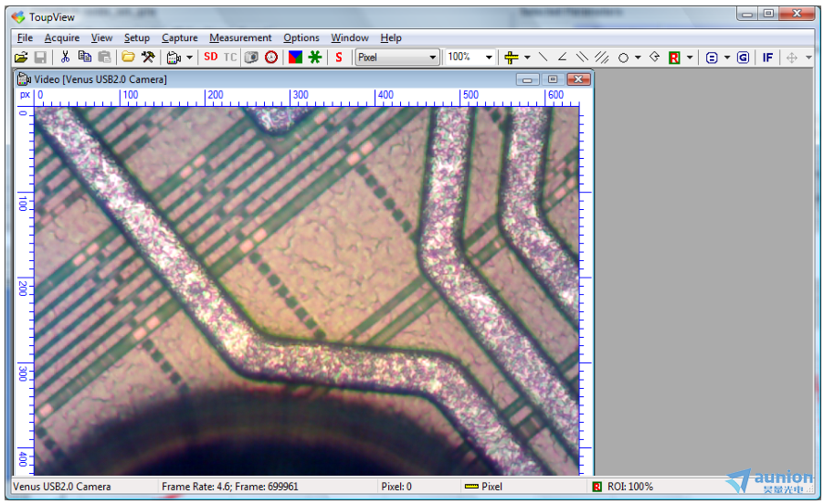Expand the equals-sign icon dropdown arrow
Viewport: 824px width, 504px height.
727,58
